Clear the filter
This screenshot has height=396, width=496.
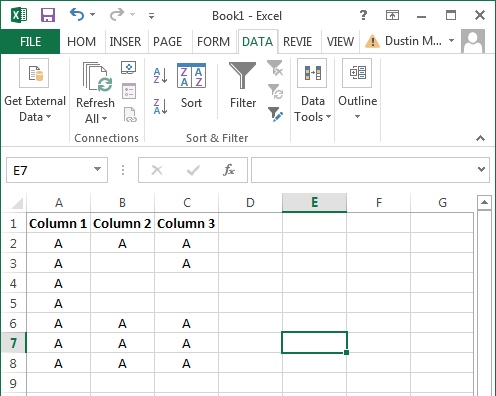275,68
